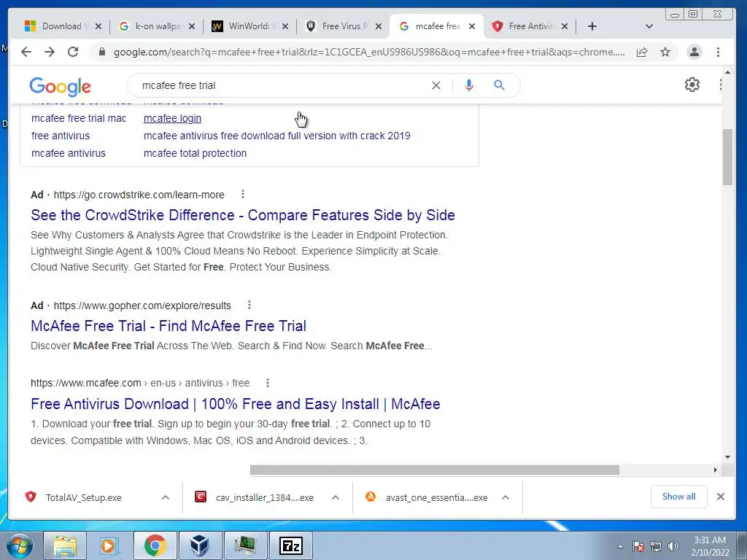Switch to Chrome in the taskbar
Viewport: 747px width, 560px height.
pyautogui.click(x=155, y=545)
